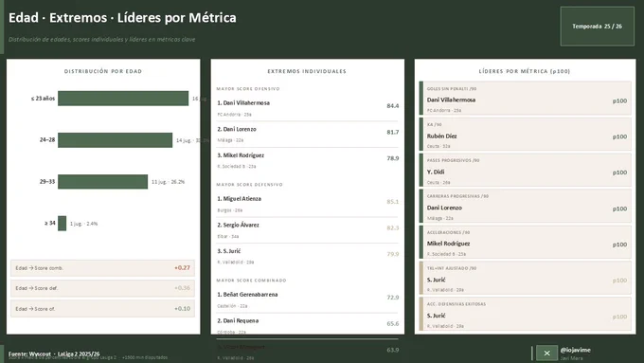
Task: Open the GOLES SIN PENALTI /90 leader card
Action: [x=526, y=98]
